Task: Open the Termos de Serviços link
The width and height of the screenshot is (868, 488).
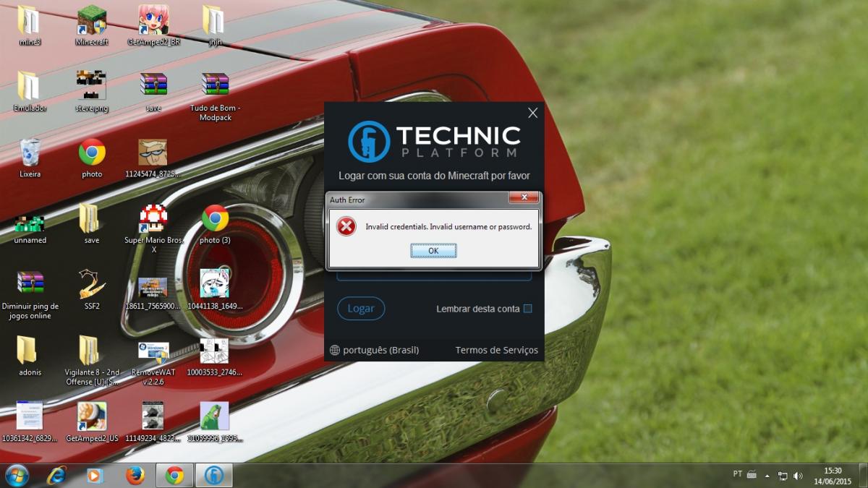Action: (496, 350)
